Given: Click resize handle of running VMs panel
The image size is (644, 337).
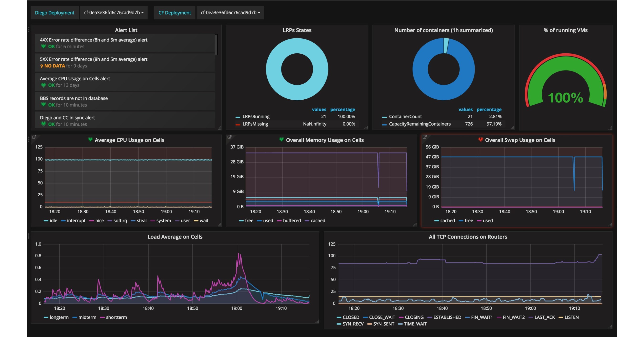Looking at the screenshot, I should click(610, 128).
